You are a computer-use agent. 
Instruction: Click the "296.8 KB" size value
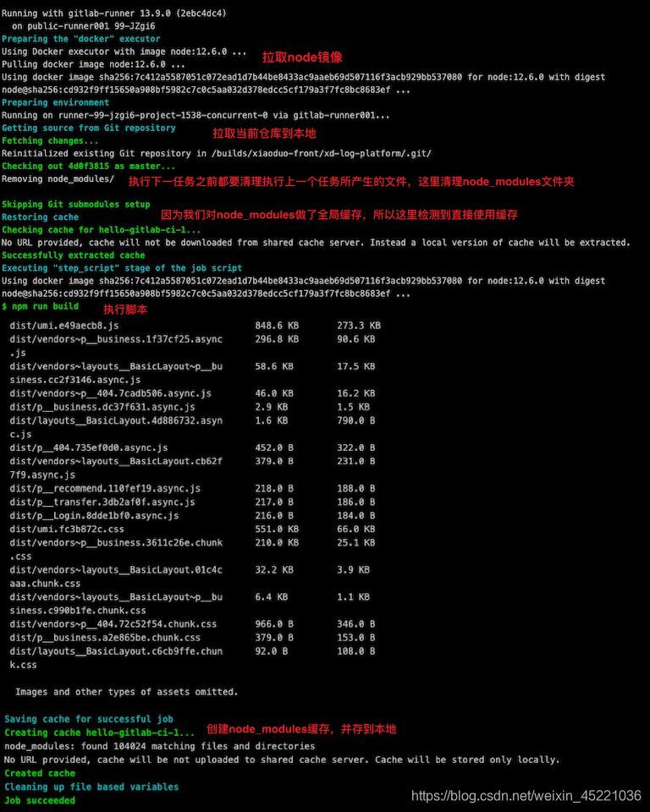[277, 339]
